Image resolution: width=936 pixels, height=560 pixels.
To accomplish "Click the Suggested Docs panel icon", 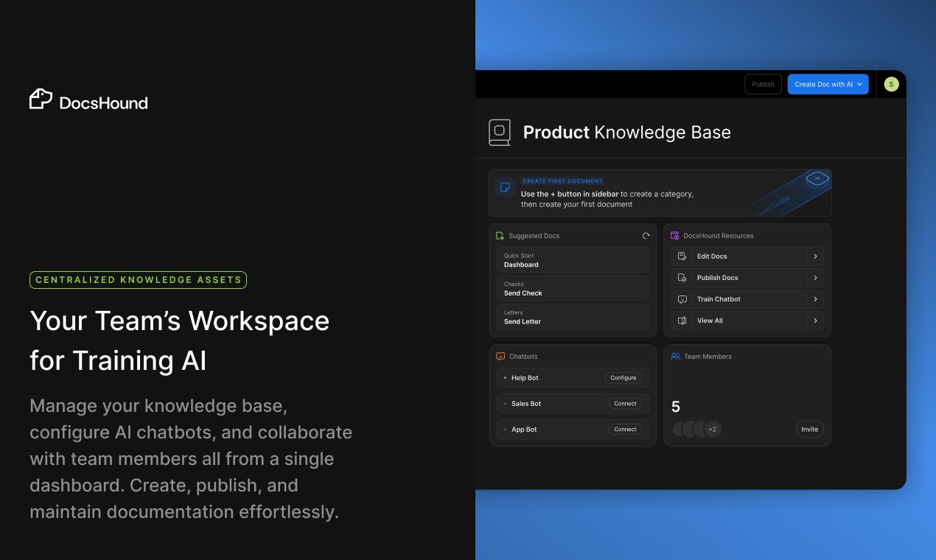I will coord(500,236).
